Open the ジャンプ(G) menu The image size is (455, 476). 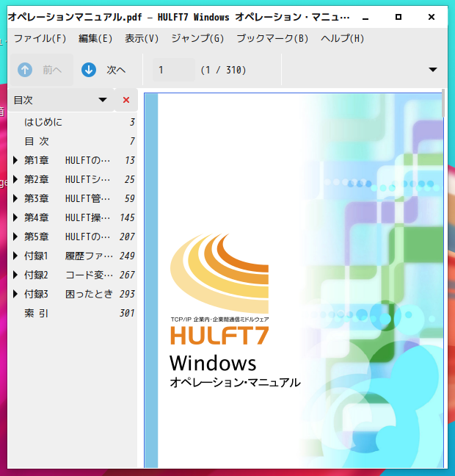coord(197,38)
